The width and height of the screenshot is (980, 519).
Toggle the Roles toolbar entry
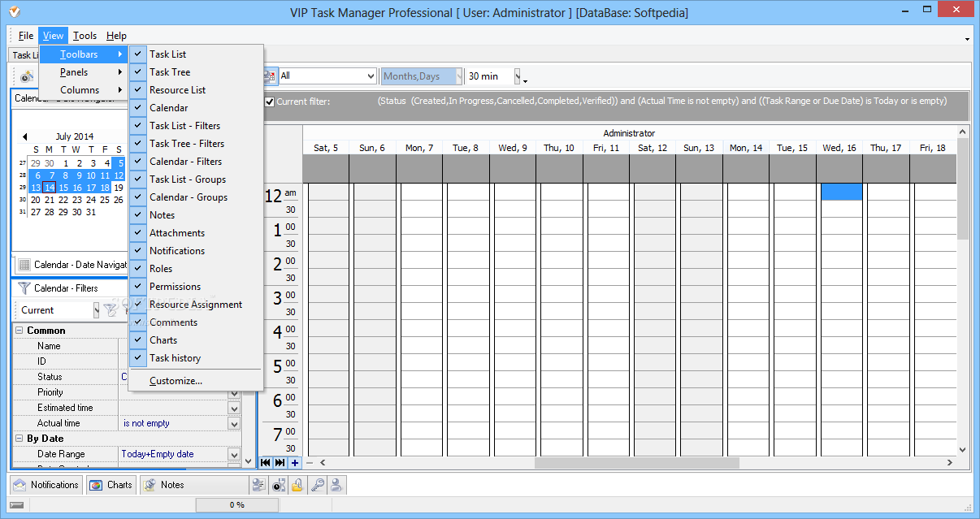pos(196,269)
